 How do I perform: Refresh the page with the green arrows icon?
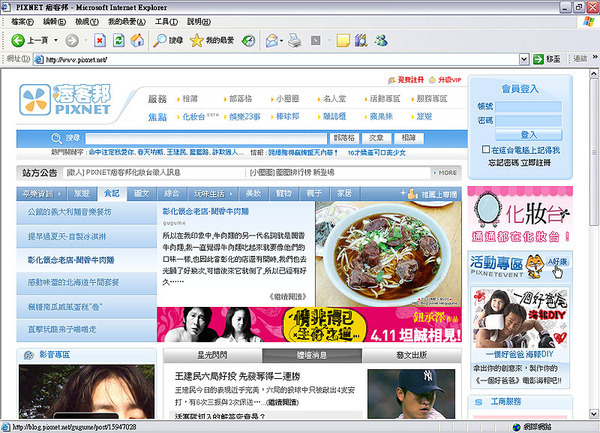click(119, 40)
